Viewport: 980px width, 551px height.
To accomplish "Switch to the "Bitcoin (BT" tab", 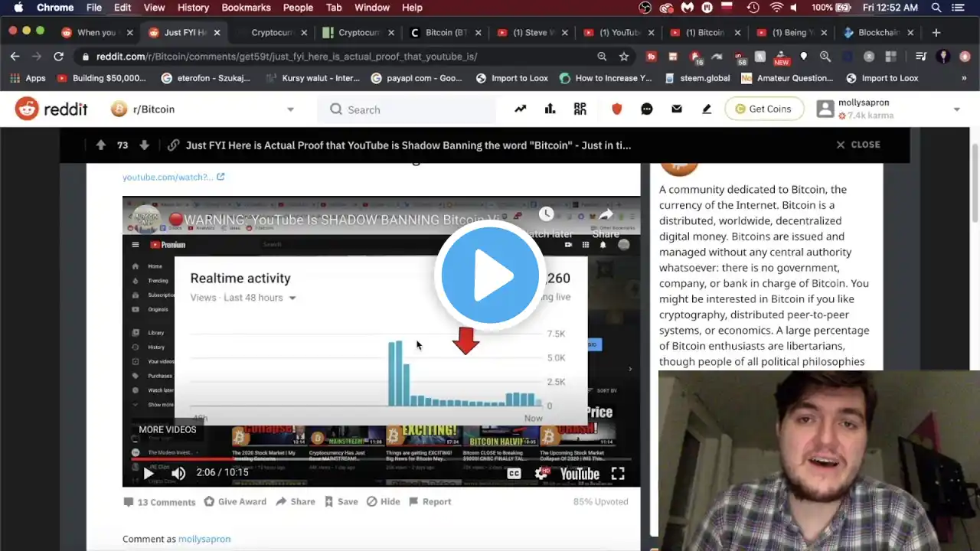I will point(446,33).
